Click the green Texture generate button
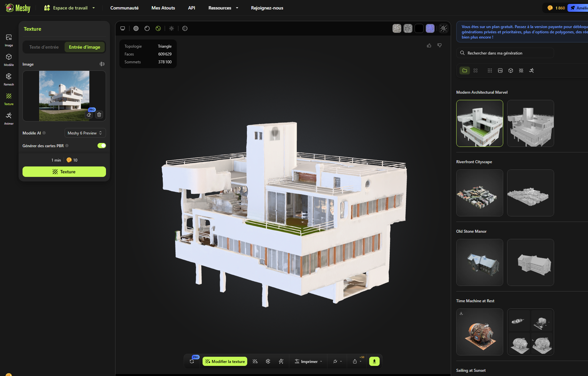 coord(64,172)
